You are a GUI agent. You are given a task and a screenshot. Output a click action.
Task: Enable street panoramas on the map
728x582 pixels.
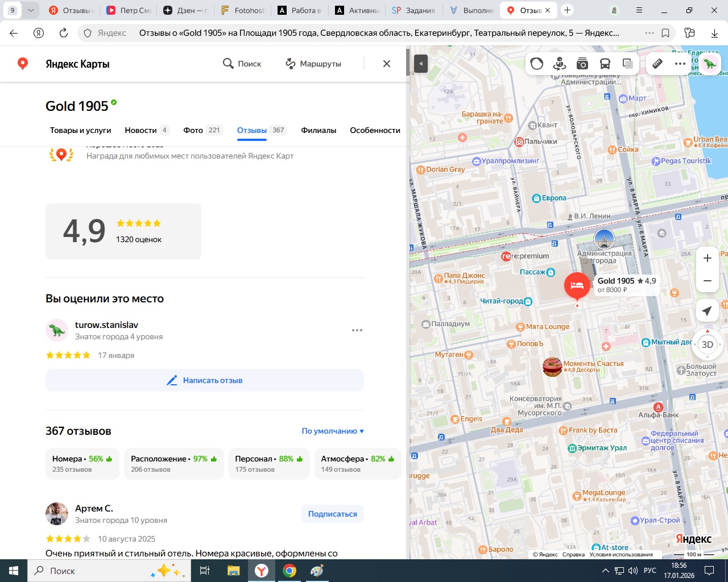point(560,64)
